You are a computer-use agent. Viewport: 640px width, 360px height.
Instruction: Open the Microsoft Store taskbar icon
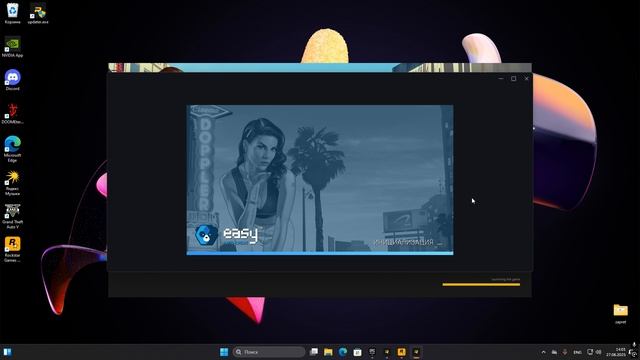pyautogui.click(x=358, y=352)
